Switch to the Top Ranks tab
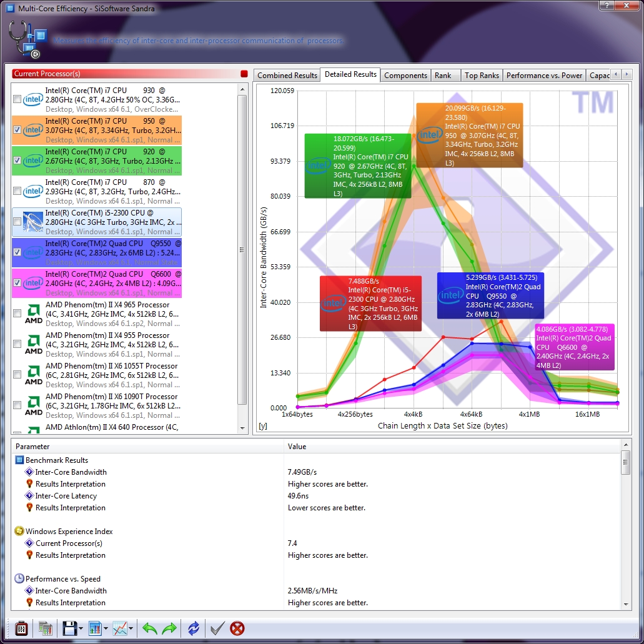Image resolution: width=644 pixels, height=644 pixels. (482, 76)
